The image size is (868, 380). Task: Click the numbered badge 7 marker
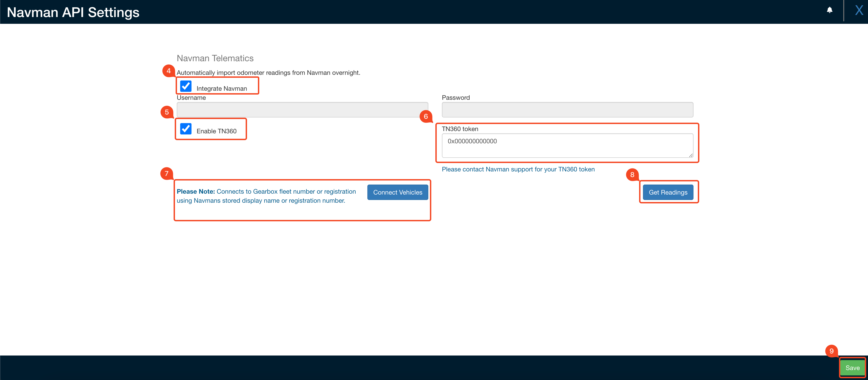166,174
